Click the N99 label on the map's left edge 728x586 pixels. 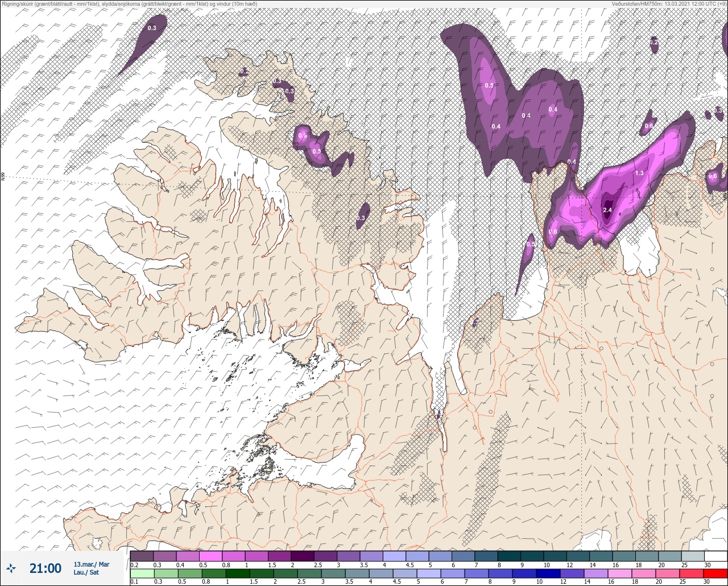pyautogui.click(x=3, y=177)
